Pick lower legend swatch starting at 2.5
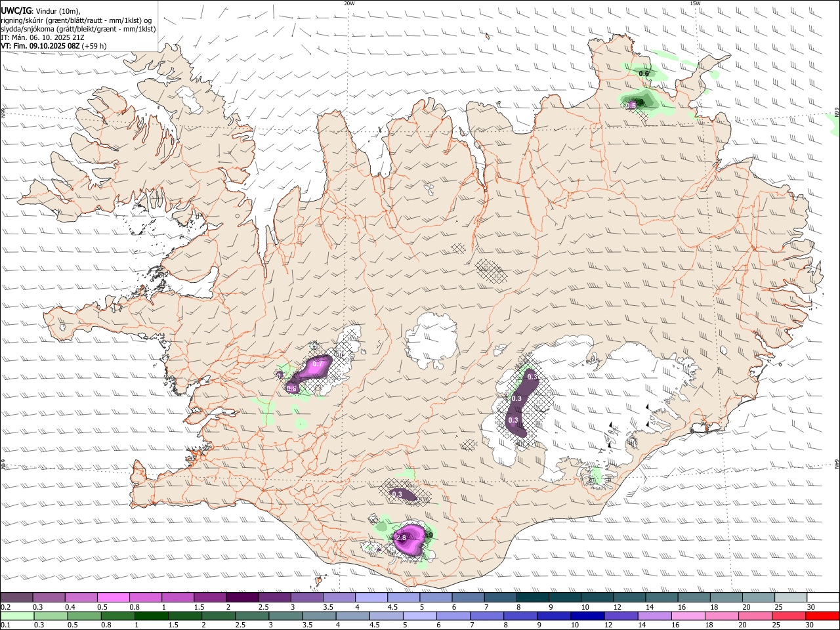Screen dimensions: 840x630 click(x=252, y=616)
